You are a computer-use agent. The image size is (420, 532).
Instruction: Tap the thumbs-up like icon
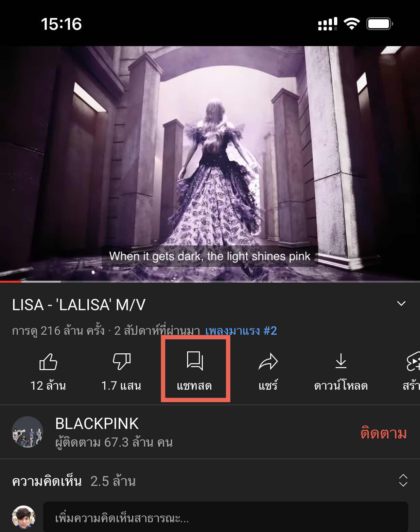48,362
